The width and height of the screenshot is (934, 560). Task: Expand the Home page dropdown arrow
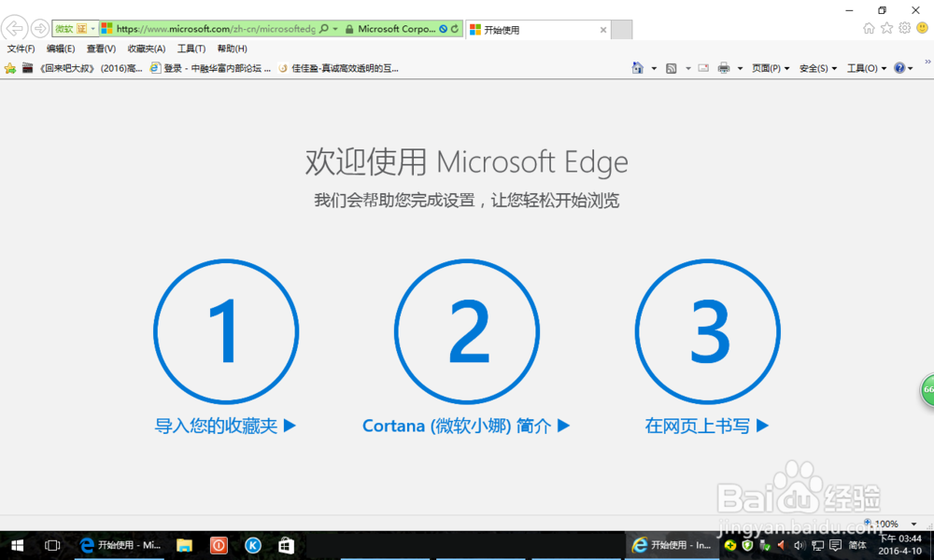pyautogui.click(x=654, y=68)
